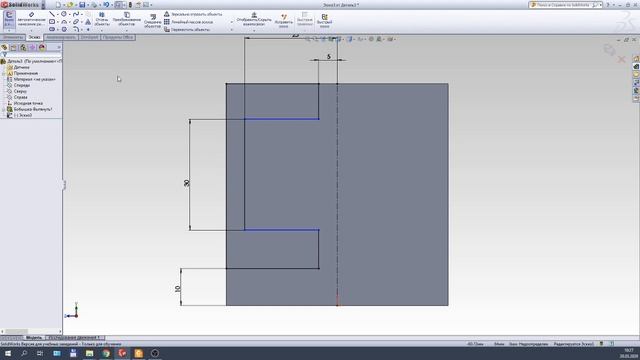The height and width of the screenshot is (360, 640).
Task: Select the Spline sketch tool
Action: click(76, 14)
